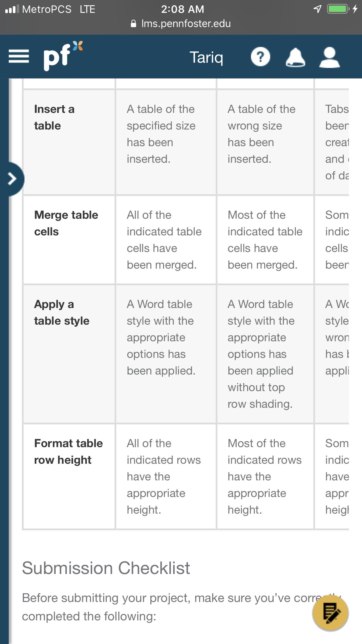The height and width of the screenshot is (644, 362).
Task: Tap the Submission Checklist heading
Action: click(106, 568)
